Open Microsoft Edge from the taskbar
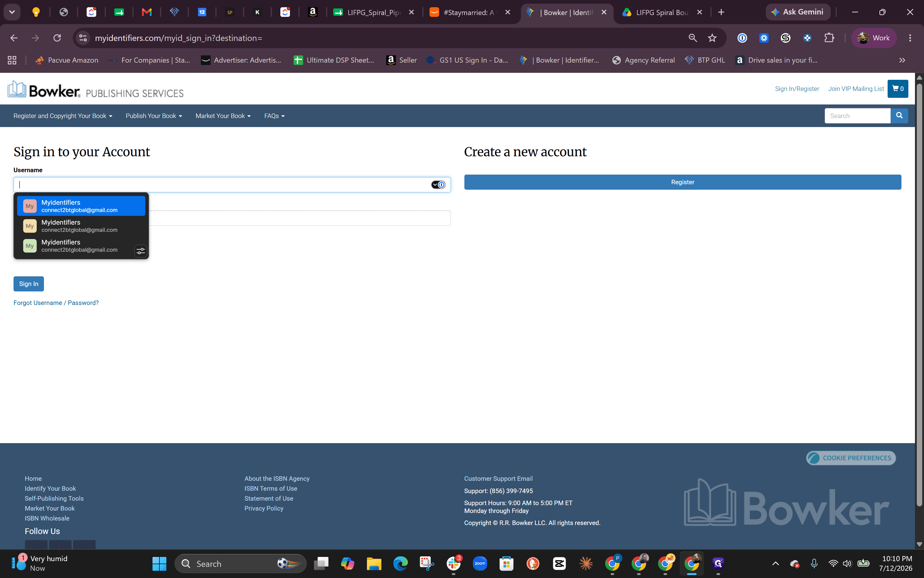 [400, 564]
